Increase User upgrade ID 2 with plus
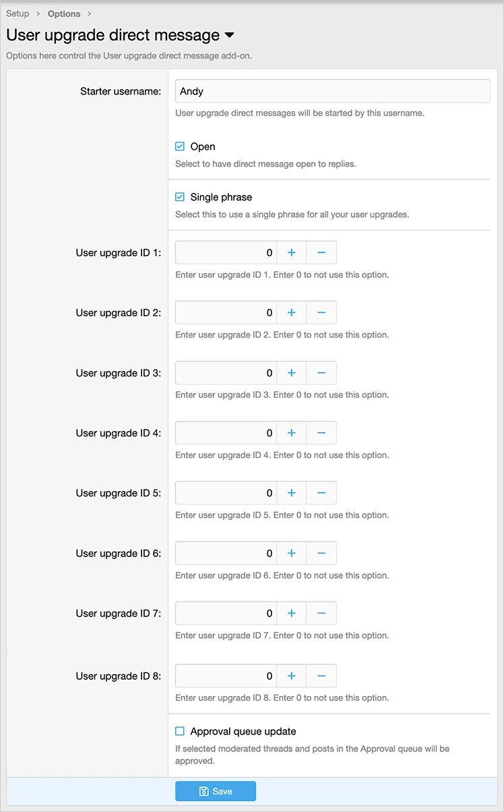The image size is (504, 812). (292, 313)
